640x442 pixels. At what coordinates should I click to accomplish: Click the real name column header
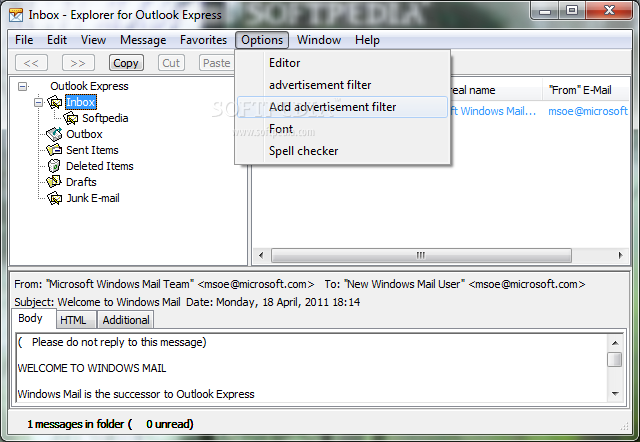(x=495, y=90)
